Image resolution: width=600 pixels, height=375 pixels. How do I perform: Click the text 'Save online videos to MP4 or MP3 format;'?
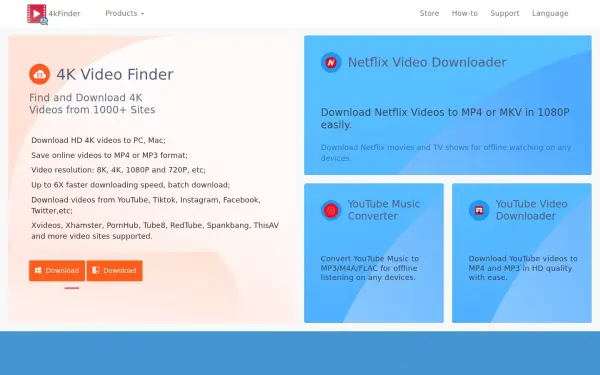click(x=109, y=155)
